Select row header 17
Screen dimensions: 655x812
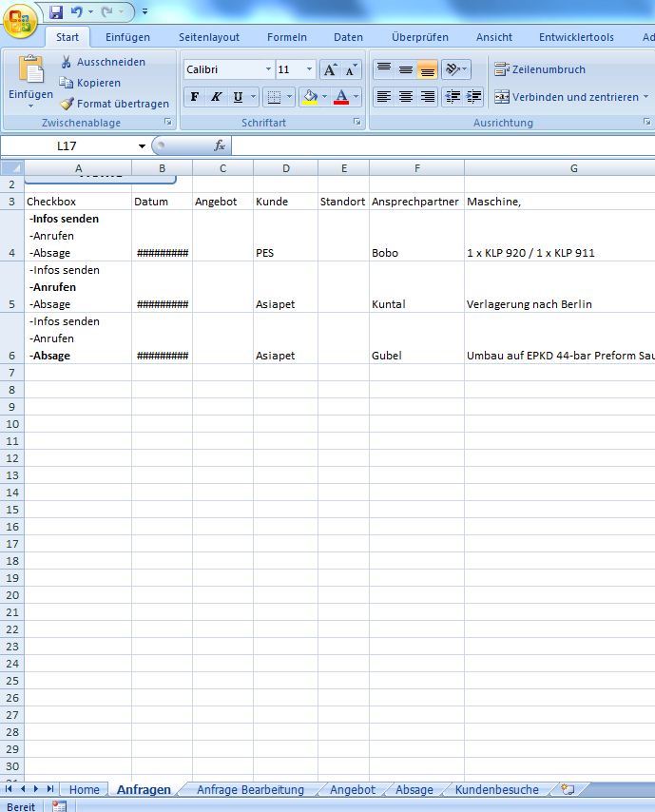coord(12,544)
